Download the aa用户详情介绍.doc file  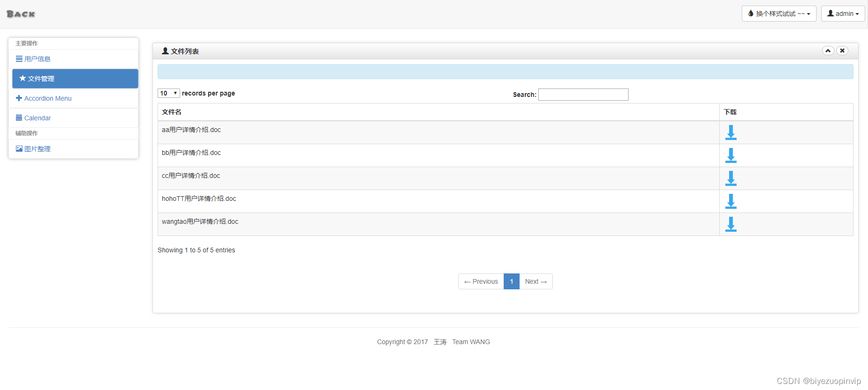[x=731, y=132]
